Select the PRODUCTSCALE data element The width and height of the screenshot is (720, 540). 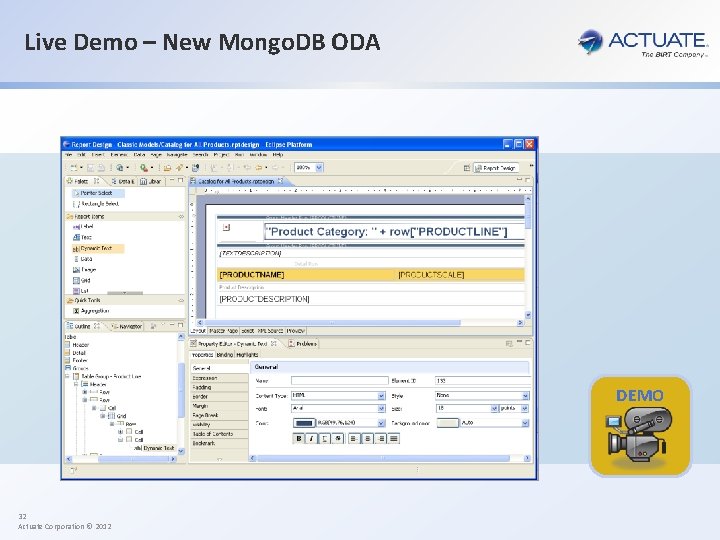[x=431, y=275]
